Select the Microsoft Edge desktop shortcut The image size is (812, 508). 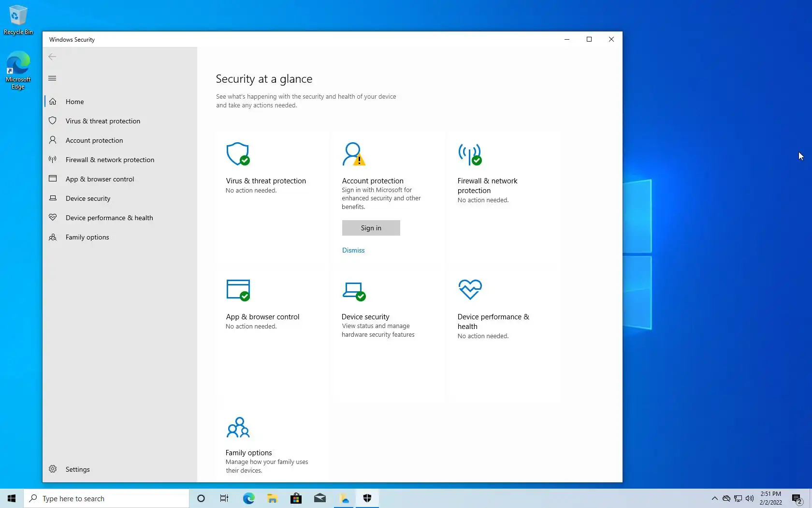(18, 71)
